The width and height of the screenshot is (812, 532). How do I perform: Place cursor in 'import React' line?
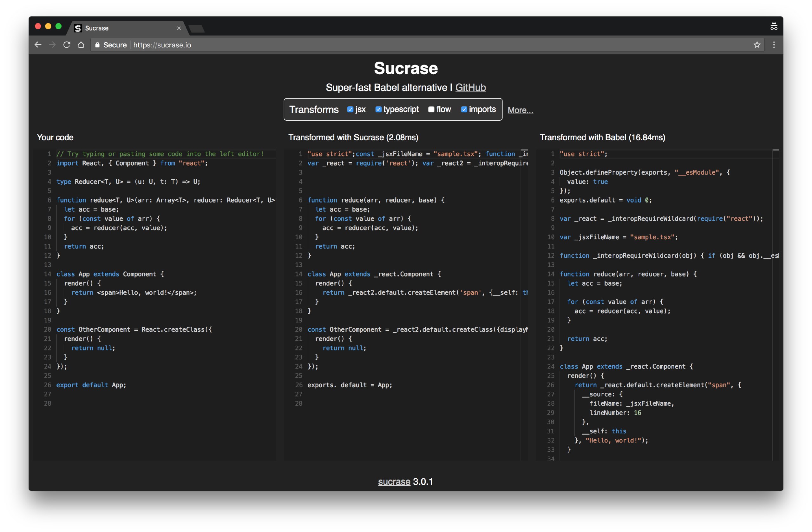click(x=132, y=163)
